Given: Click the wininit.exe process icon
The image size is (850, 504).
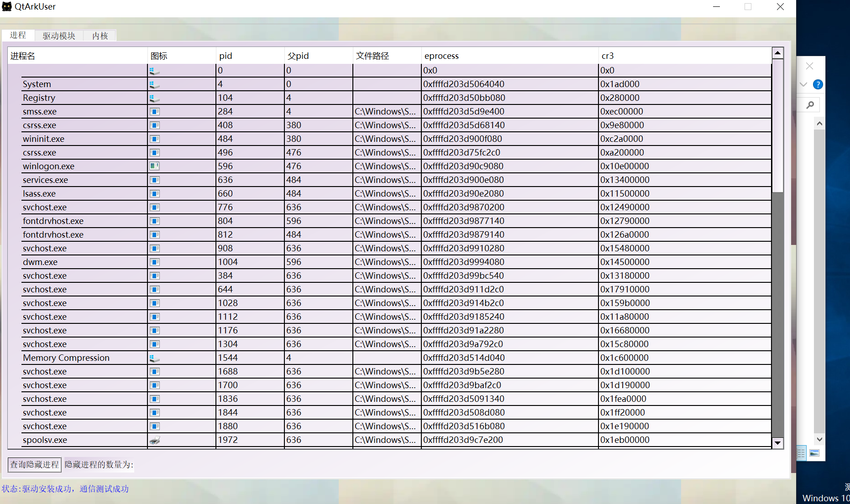Looking at the screenshot, I should [x=155, y=139].
